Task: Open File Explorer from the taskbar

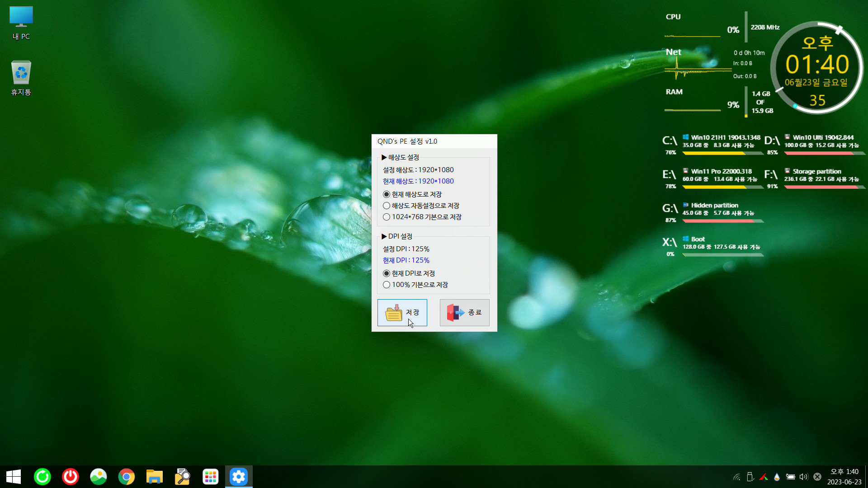Action: [155, 477]
